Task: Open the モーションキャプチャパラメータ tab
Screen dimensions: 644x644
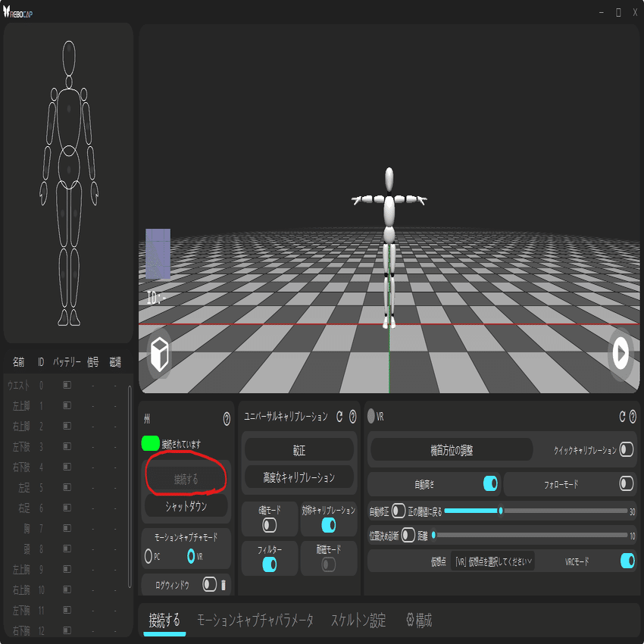Action: (255, 621)
